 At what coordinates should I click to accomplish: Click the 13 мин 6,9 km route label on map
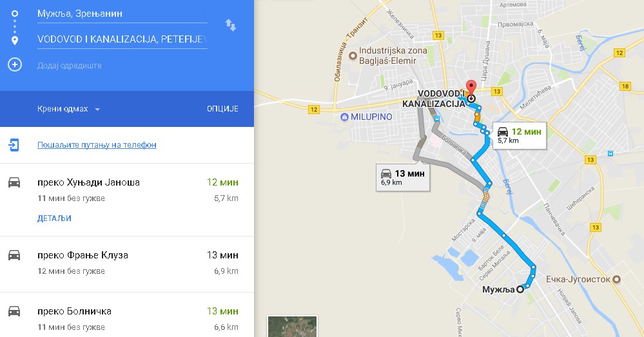tap(403, 177)
